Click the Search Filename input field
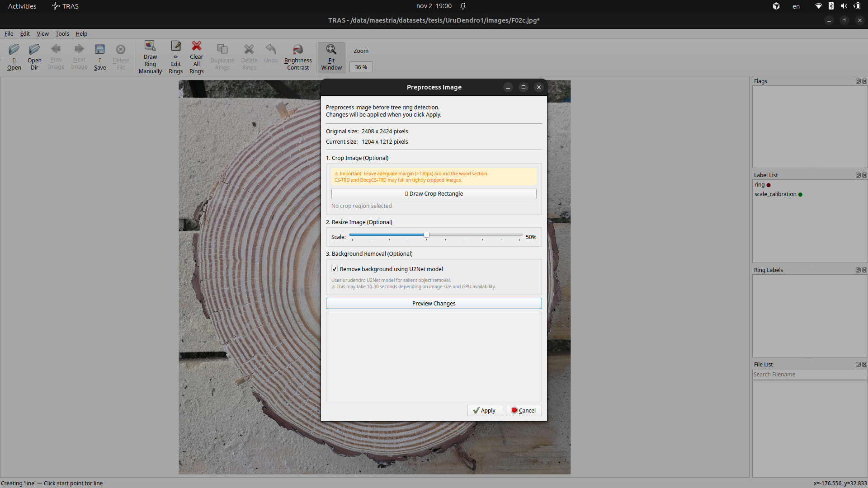 [x=809, y=374]
